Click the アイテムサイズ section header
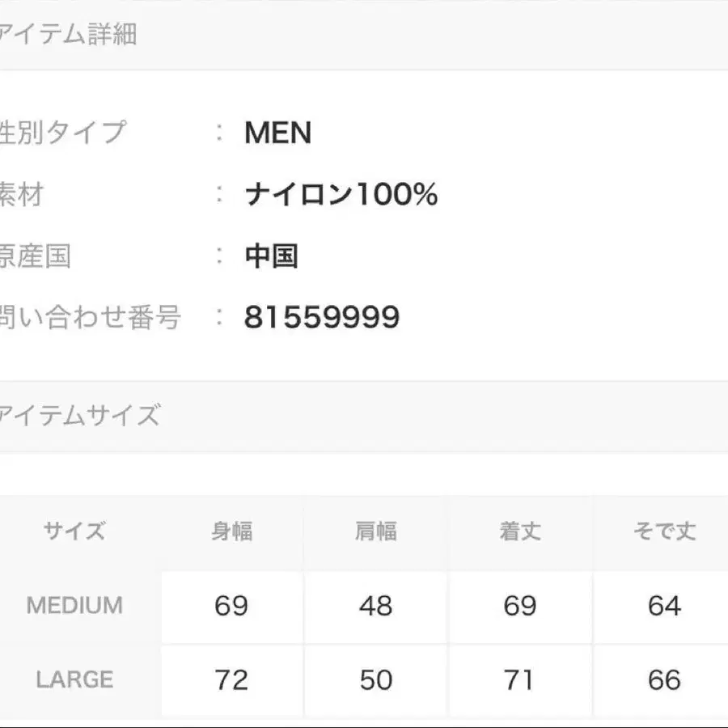Screen dimensions: 728x728 (x=79, y=417)
